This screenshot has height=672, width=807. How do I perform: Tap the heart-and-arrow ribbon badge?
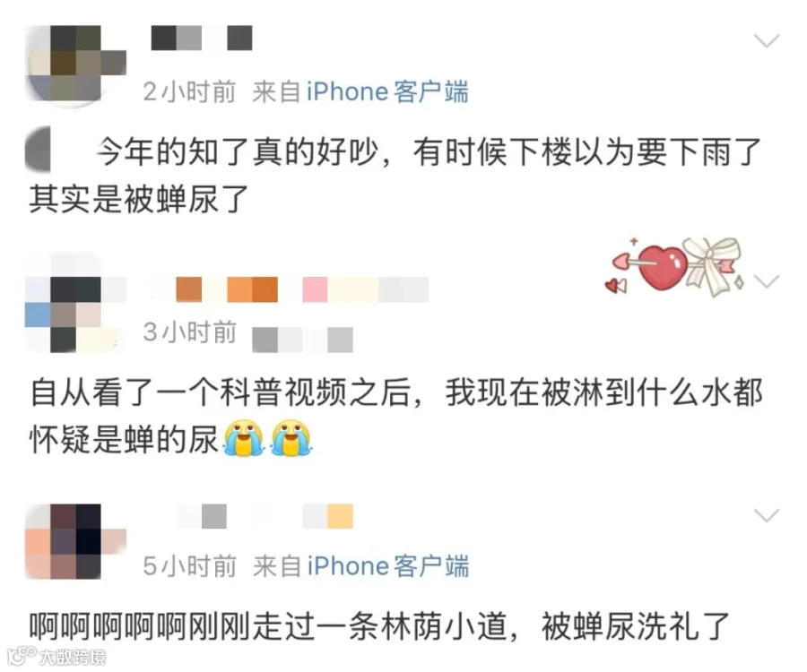click(x=674, y=267)
